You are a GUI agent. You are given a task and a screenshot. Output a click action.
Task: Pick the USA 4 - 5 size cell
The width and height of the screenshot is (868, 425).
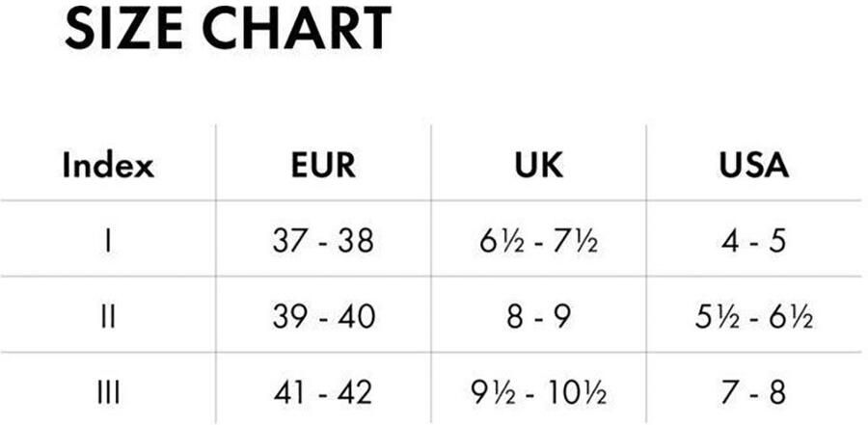pos(754,241)
